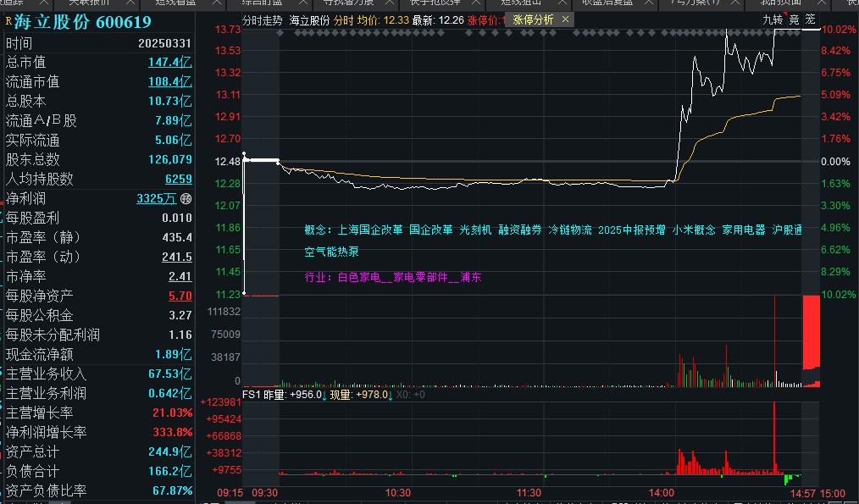859x504 pixels.
Task: Click the 家电零部件 industry label
Action: point(420,277)
